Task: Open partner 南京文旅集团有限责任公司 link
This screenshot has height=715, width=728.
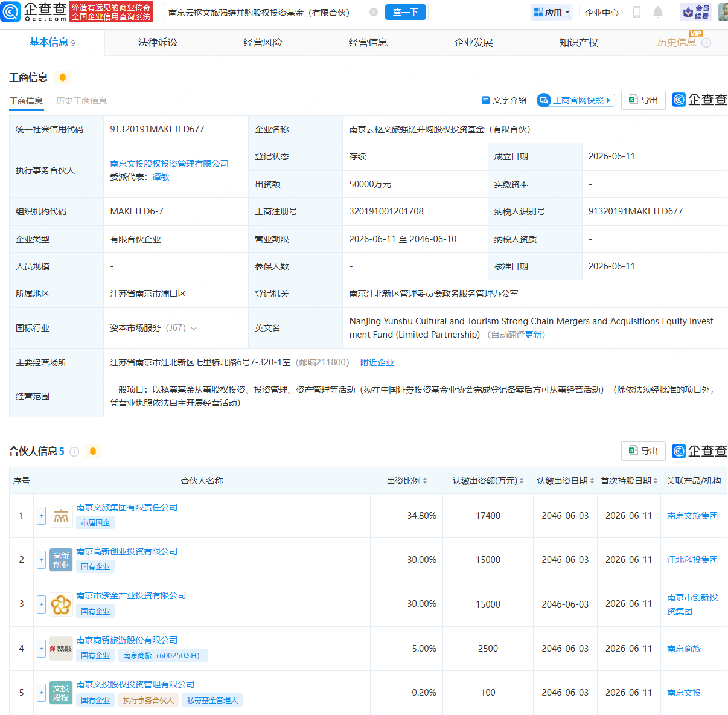Action: tap(127, 507)
